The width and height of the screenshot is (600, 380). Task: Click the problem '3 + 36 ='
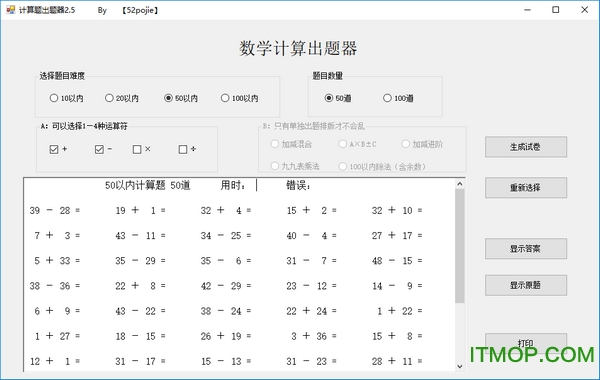pyautogui.click(x=313, y=336)
